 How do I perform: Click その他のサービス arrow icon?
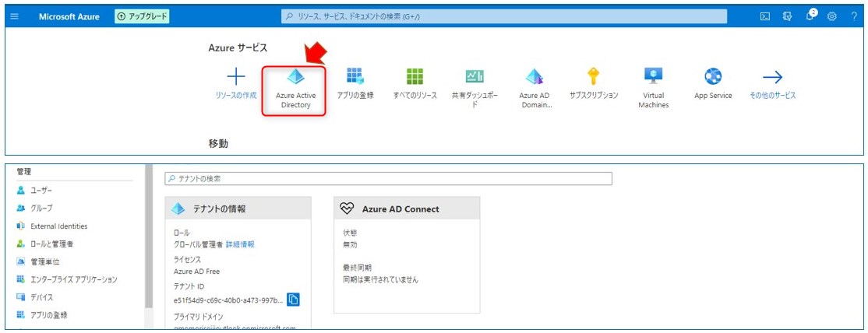(772, 77)
